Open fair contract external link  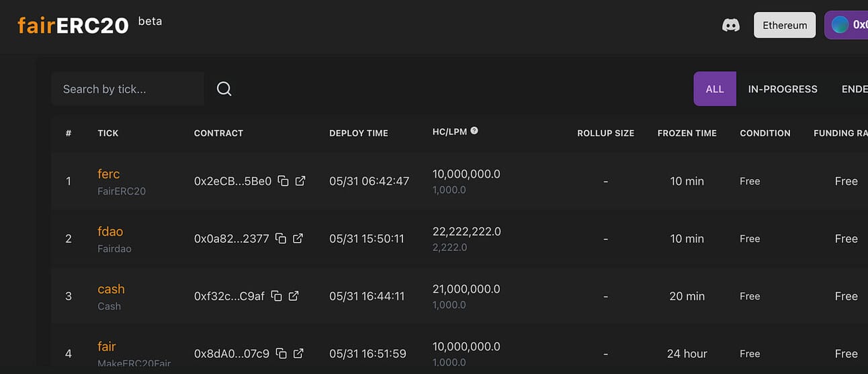298,353
